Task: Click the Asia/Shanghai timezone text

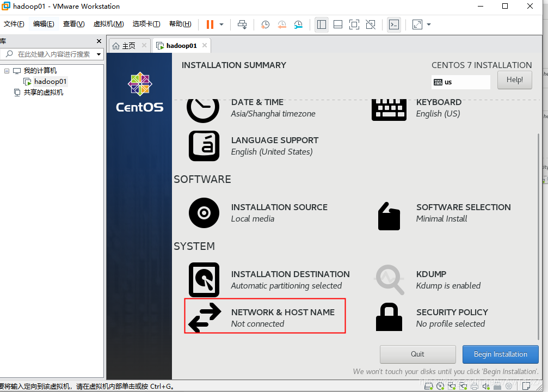Action: tap(273, 114)
